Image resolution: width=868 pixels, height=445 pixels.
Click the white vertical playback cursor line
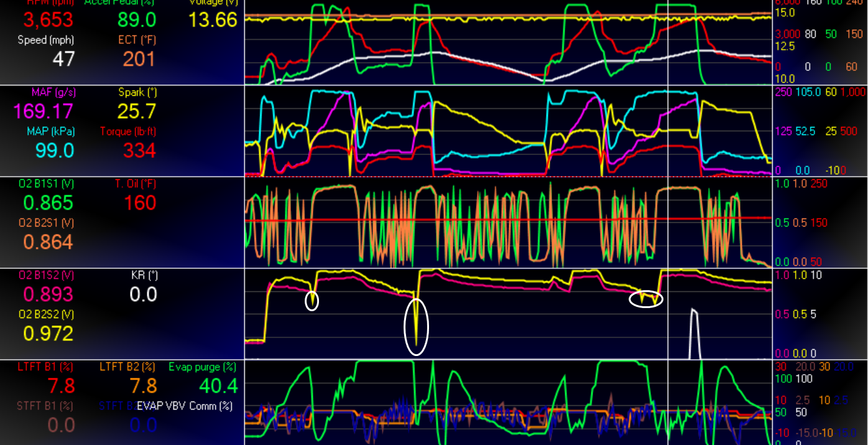pos(668,222)
